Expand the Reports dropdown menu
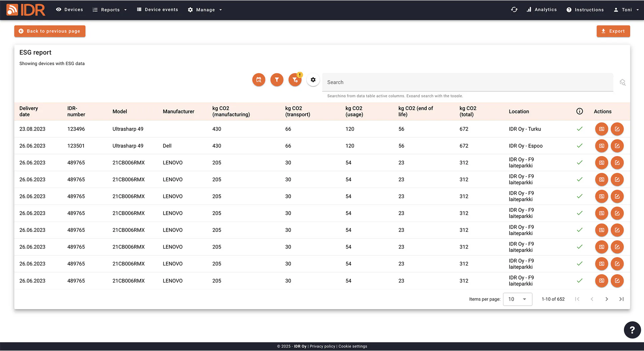 coord(110,10)
